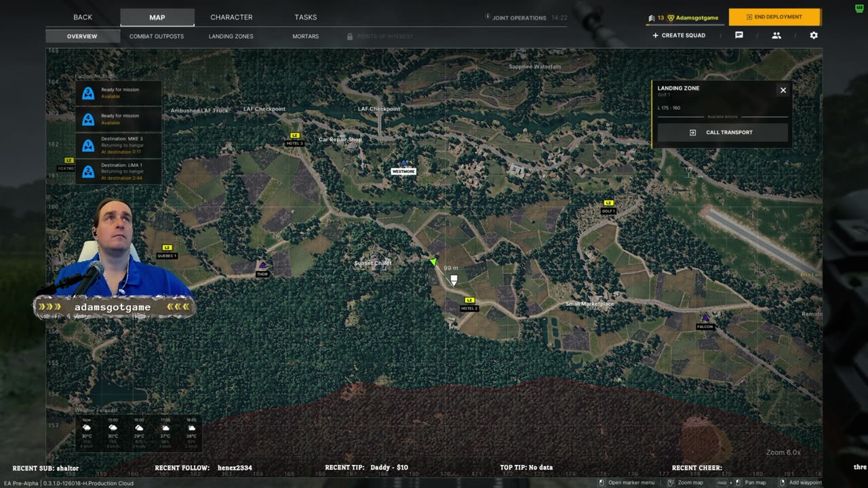Select the Hotel 2 LZ marker

click(x=469, y=304)
